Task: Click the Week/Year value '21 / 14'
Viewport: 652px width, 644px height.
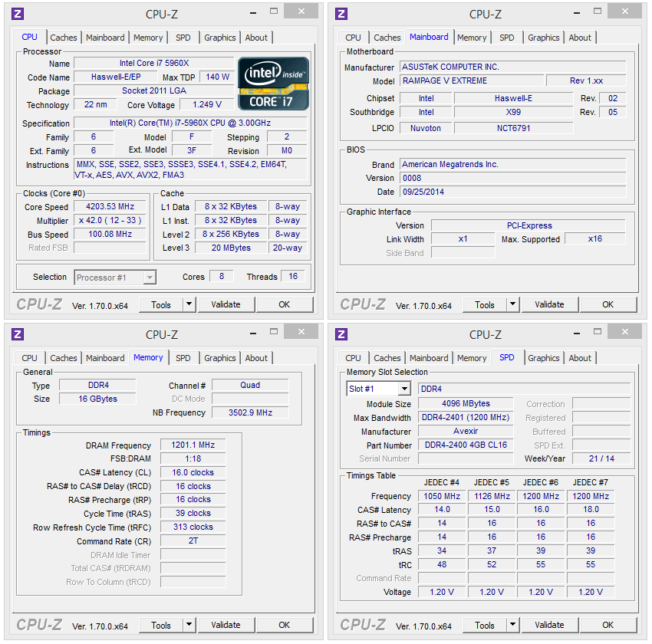Action: [601, 458]
